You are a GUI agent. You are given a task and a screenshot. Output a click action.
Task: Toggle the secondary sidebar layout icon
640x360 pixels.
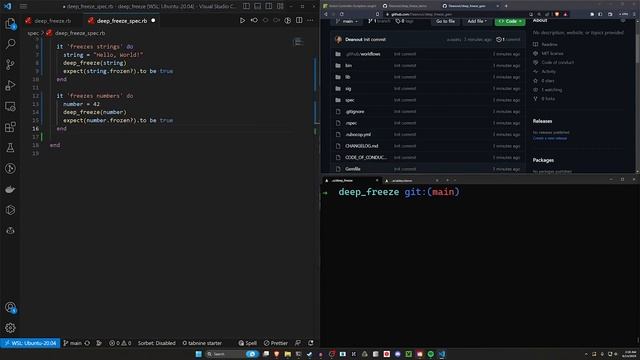(x=269, y=6)
